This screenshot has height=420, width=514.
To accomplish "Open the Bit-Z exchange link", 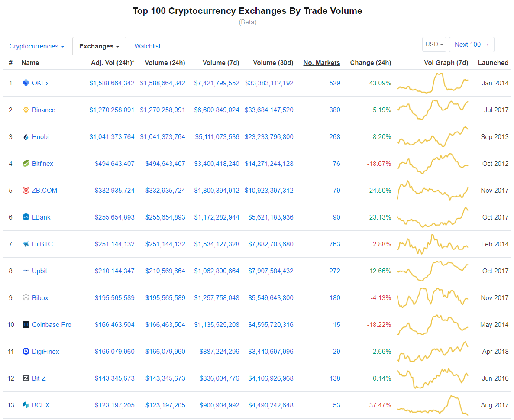I will point(39,378).
